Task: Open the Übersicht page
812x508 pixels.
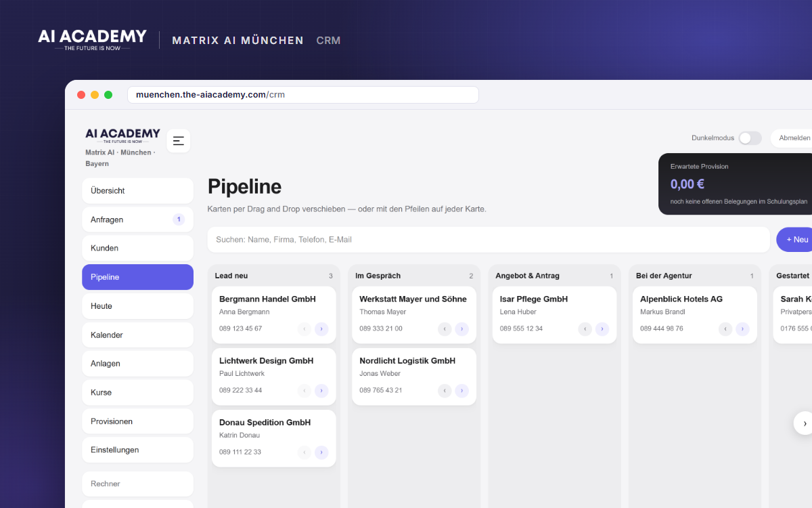Action: 137,191
